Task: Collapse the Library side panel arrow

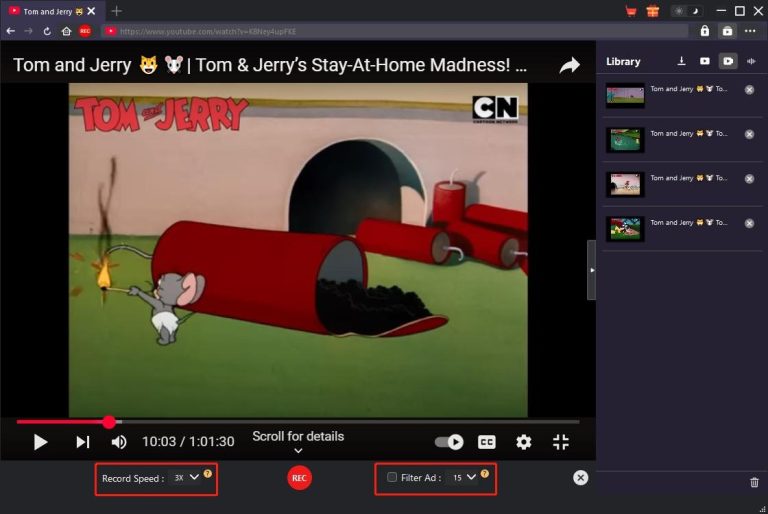Action: click(591, 270)
